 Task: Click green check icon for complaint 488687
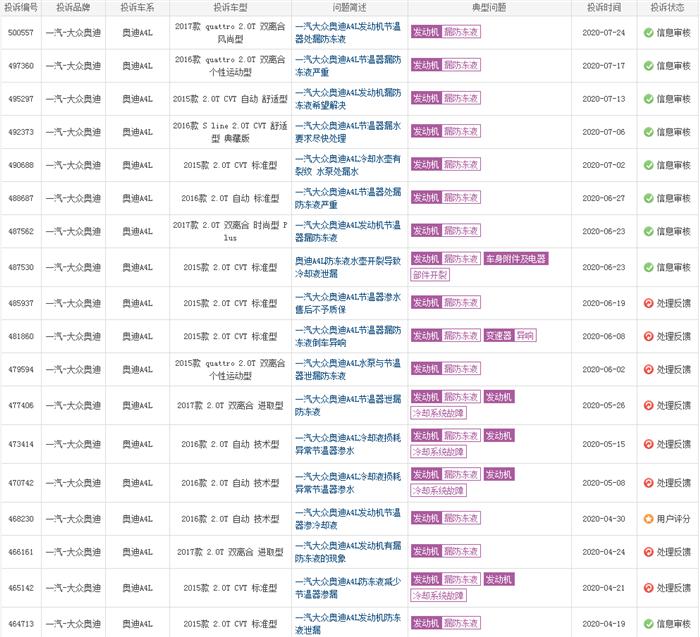[648, 198]
